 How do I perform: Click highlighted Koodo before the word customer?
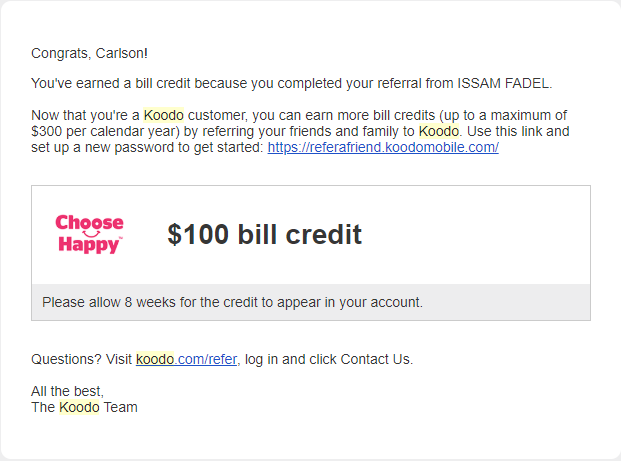pyautogui.click(x=164, y=115)
